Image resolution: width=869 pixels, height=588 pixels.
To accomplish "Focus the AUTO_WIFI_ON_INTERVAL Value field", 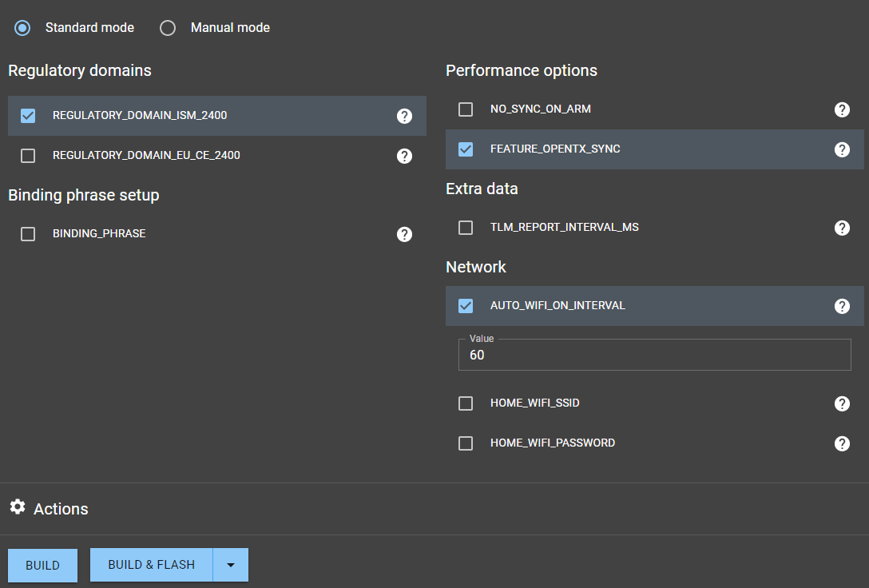I will (654, 355).
